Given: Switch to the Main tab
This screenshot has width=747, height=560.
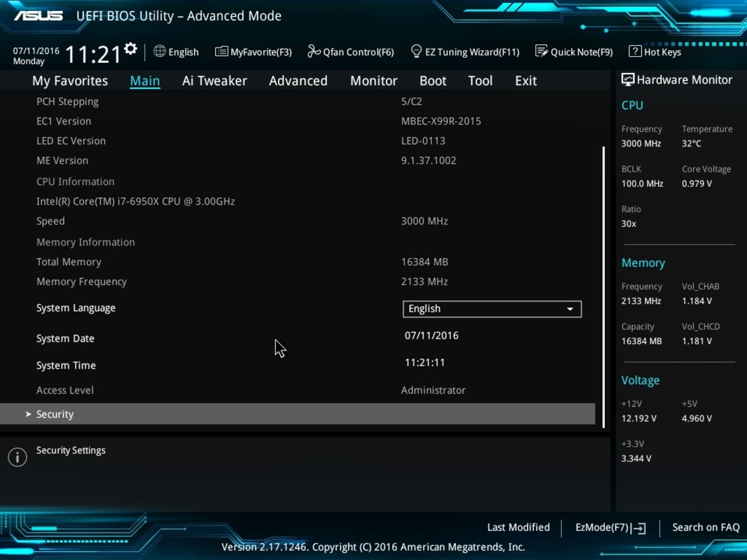Looking at the screenshot, I should (145, 81).
